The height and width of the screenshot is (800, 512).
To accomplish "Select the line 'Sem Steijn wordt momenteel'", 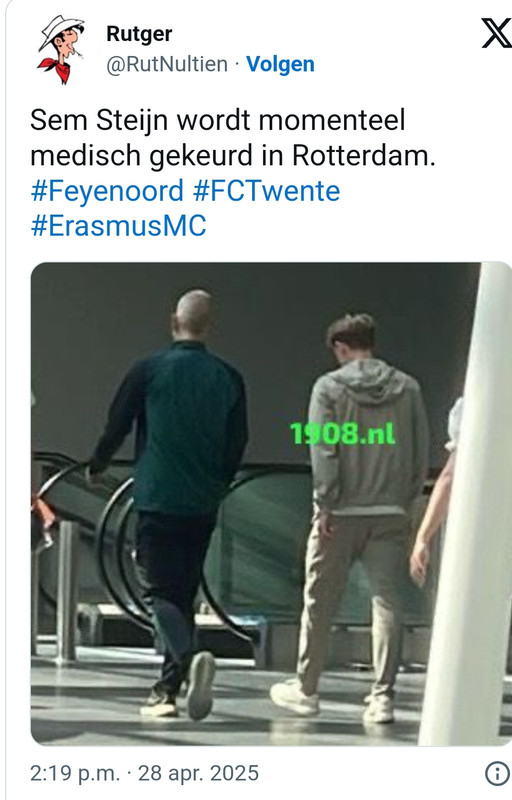I will click(x=218, y=121).
